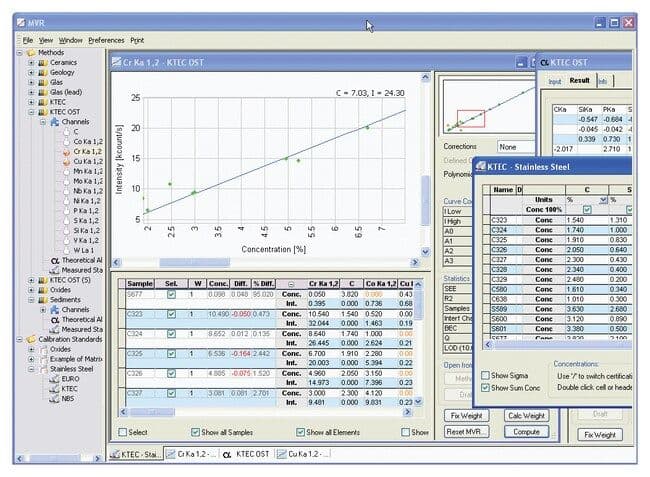Collapse the Methods tree node
The image size is (650, 477).
[20, 53]
